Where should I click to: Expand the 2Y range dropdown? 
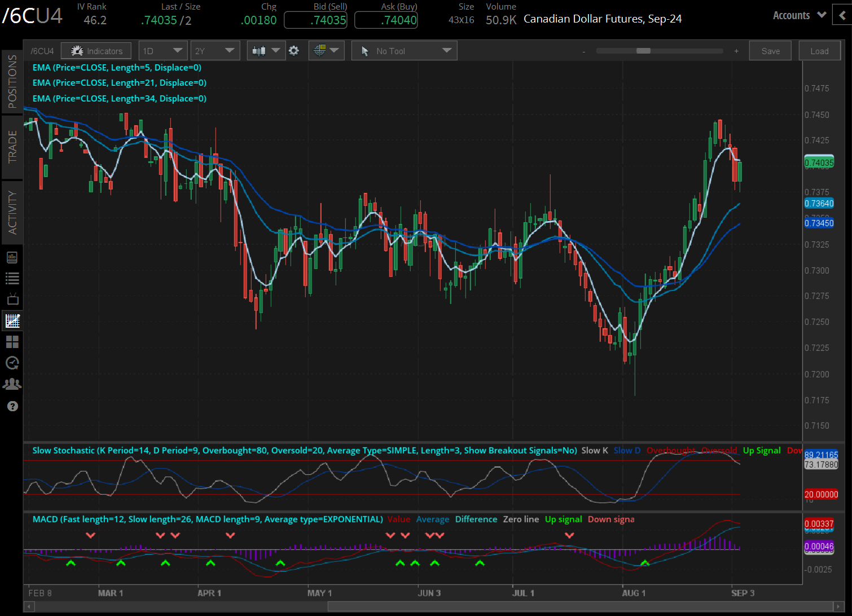[x=215, y=50]
